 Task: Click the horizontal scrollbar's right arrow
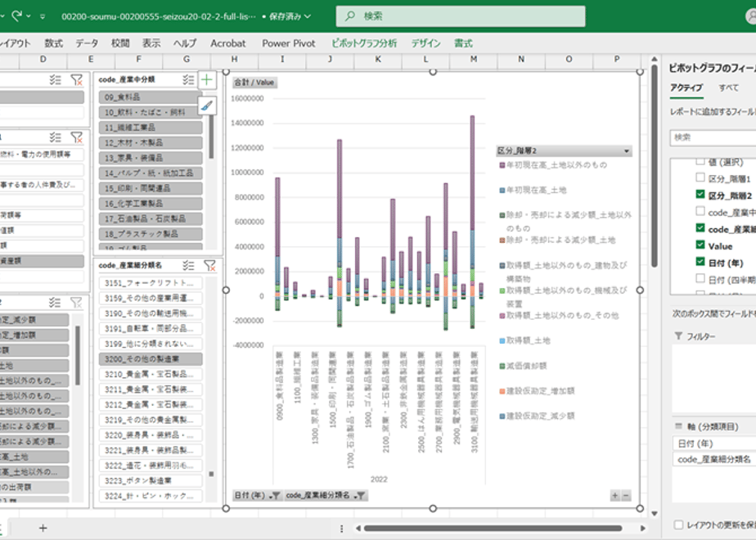(x=643, y=528)
